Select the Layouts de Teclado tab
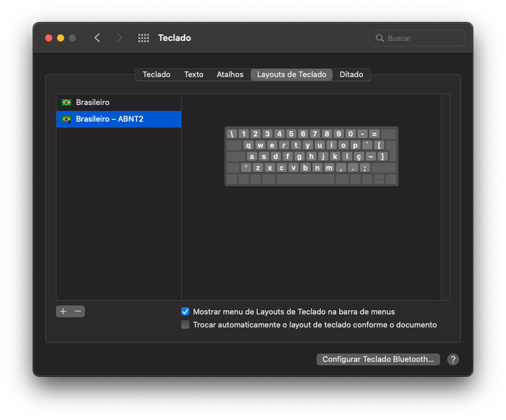The image size is (506, 420). coord(292,75)
